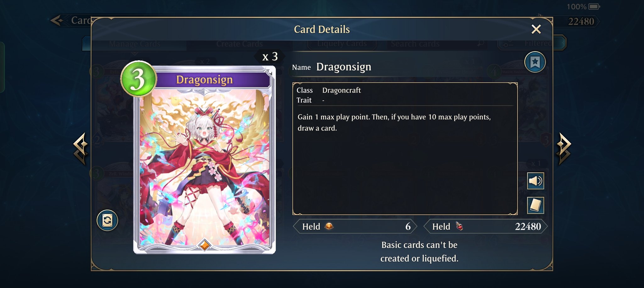
Task: Click the back arrow beside Cards
Action: [x=57, y=21]
